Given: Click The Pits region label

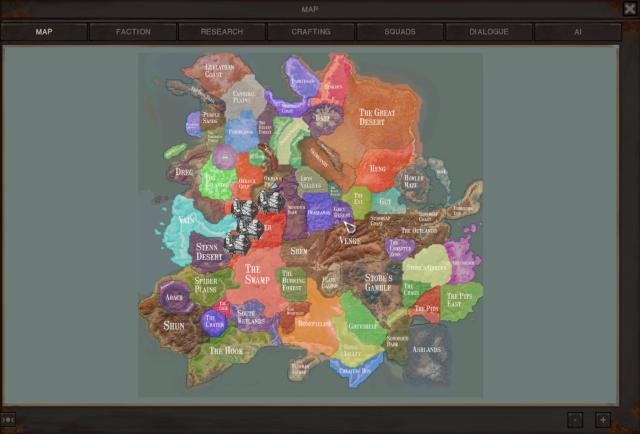Looking at the screenshot, I should 427,309.
